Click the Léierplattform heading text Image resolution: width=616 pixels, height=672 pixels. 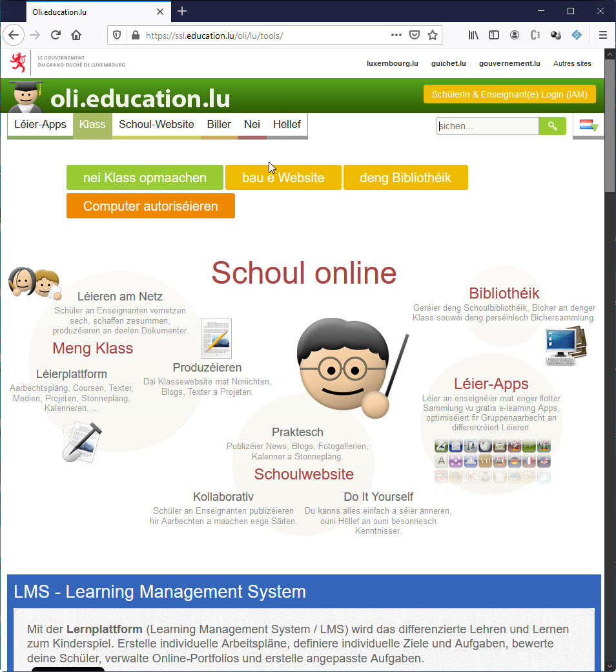tap(72, 373)
